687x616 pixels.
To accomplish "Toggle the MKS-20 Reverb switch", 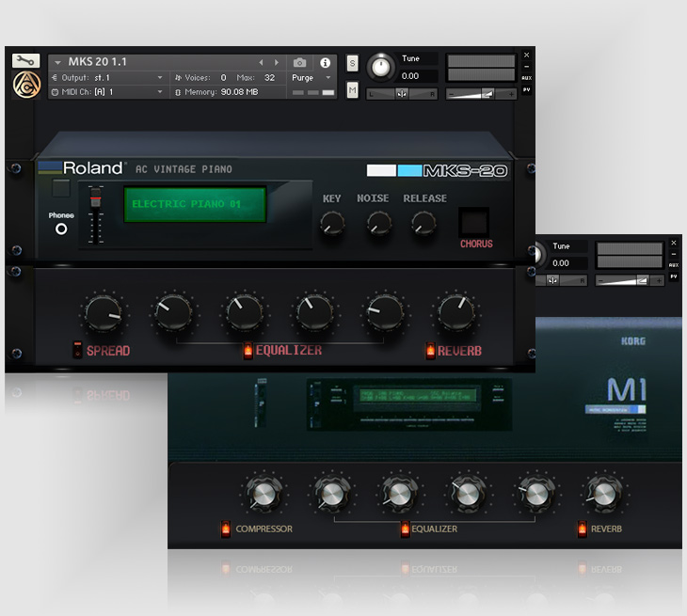I will pyautogui.click(x=430, y=351).
